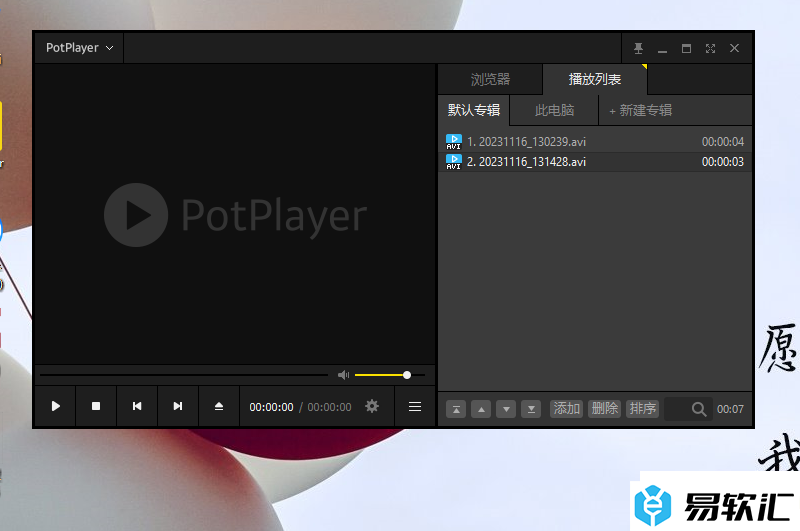This screenshot has height=531, width=800.
Task: Switch to 浏览器 tab
Action: click(x=490, y=80)
